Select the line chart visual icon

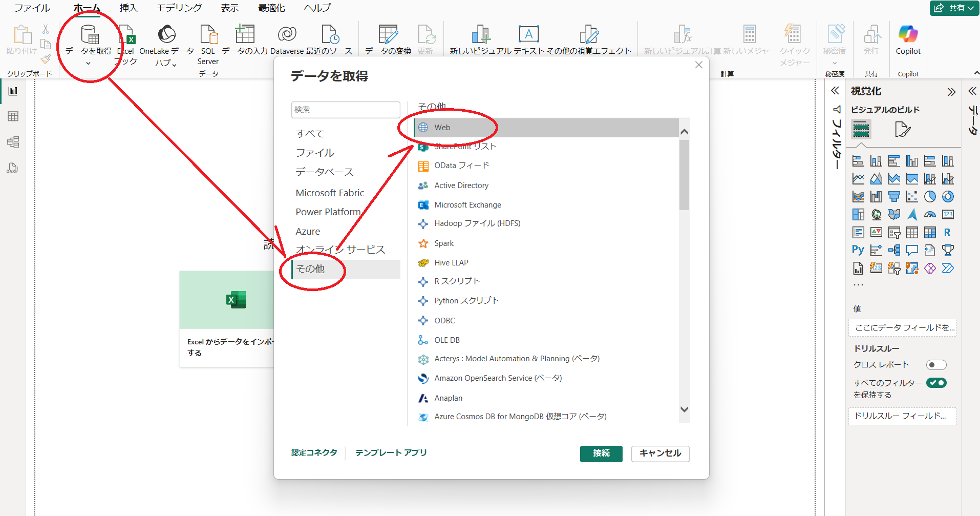858,179
